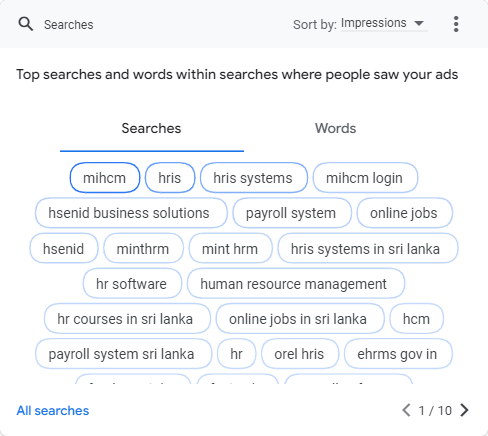This screenshot has width=488, height=436.
Task: Open the three-dot more options menu
Action: point(456,24)
